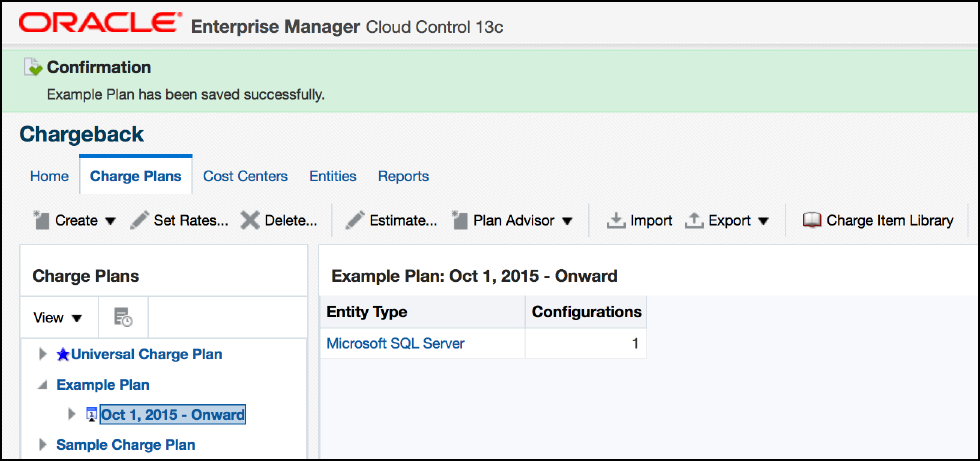This screenshot has height=461, width=980.
Task: Collapse the Example Plan tree node
Action: pyautogui.click(x=42, y=384)
